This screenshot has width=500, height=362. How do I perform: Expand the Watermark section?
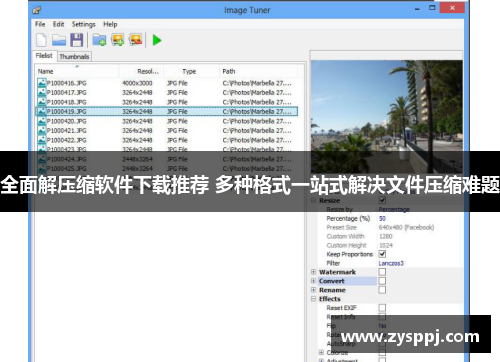313,272
